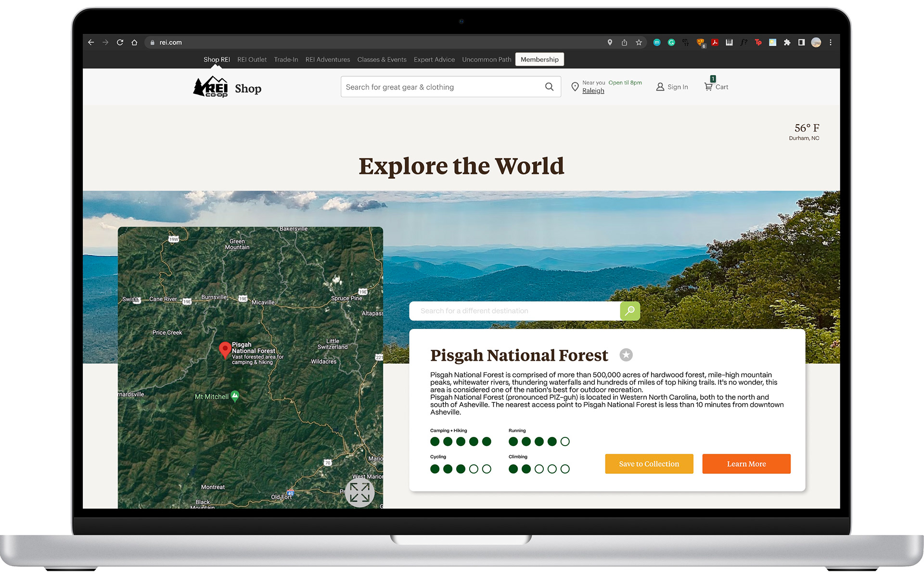Click Little Switzerland on the map
The height and width of the screenshot is (578, 924).
pyautogui.click(x=333, y=344)
